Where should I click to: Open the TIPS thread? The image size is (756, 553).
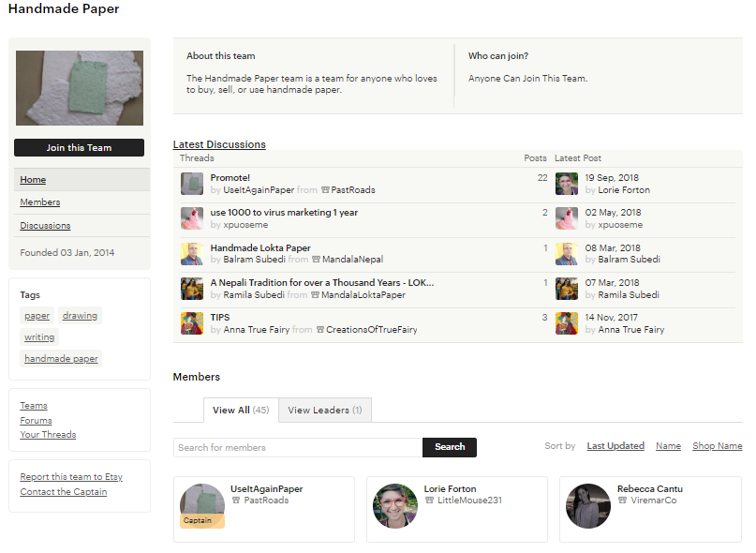click(220, 318)
